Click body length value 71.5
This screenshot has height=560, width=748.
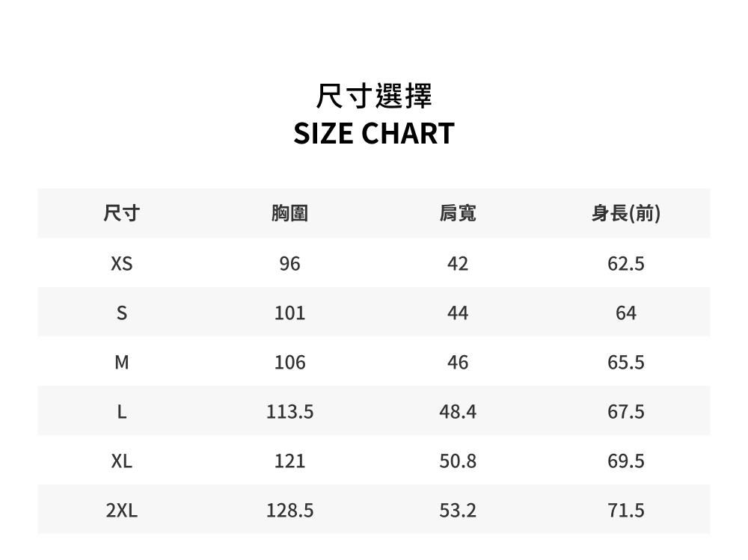coord(625,511)
